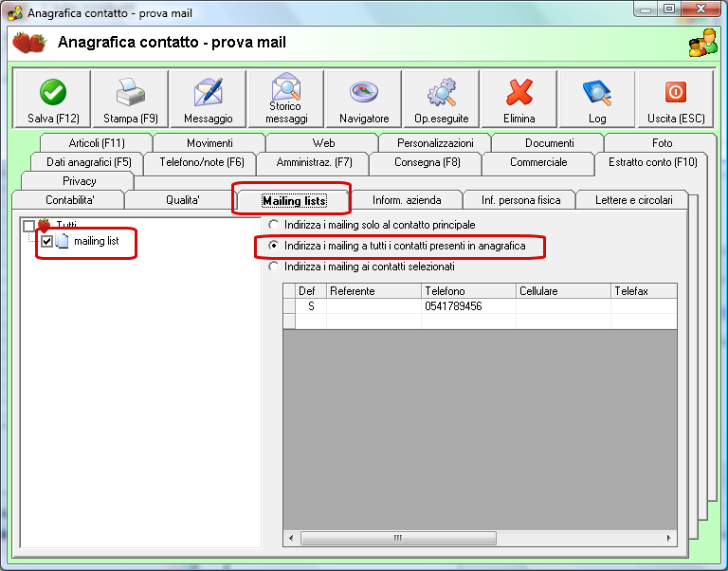The height and width of the screenshot is (571, 728).
Task: Open Messaggio envelope with pen button
Action: click(x=208, y=99)
